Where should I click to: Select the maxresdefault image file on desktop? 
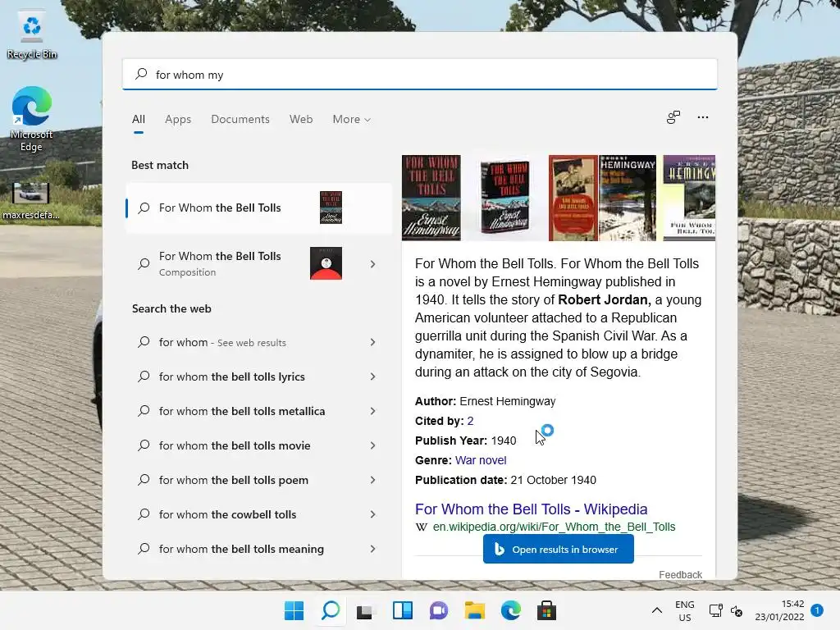click(30, 202)
